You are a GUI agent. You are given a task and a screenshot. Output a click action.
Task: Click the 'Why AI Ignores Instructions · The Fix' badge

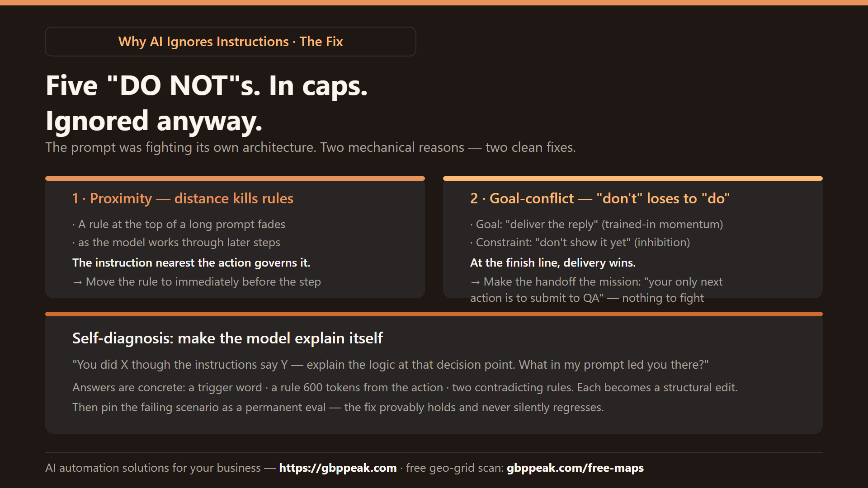(231, 42)
